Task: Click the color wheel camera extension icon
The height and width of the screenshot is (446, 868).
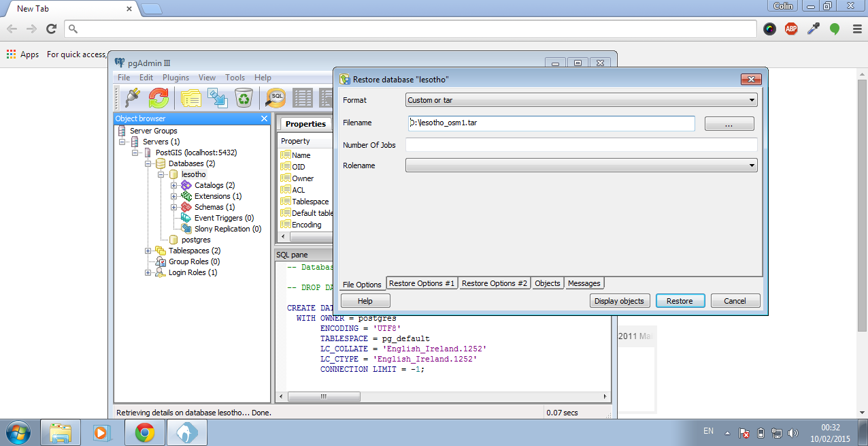Action: [769, 29]
